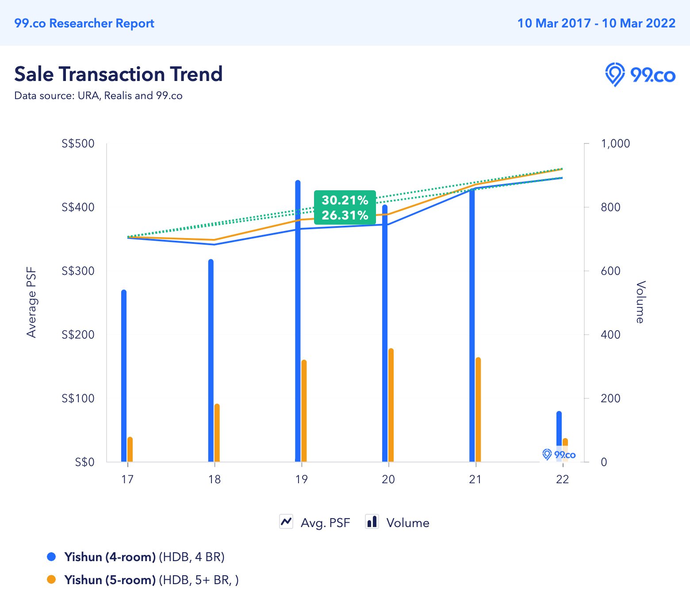Click the x-axis tick label 19
This screenshot has height=616, width=690.
click(x=301, y=479)
